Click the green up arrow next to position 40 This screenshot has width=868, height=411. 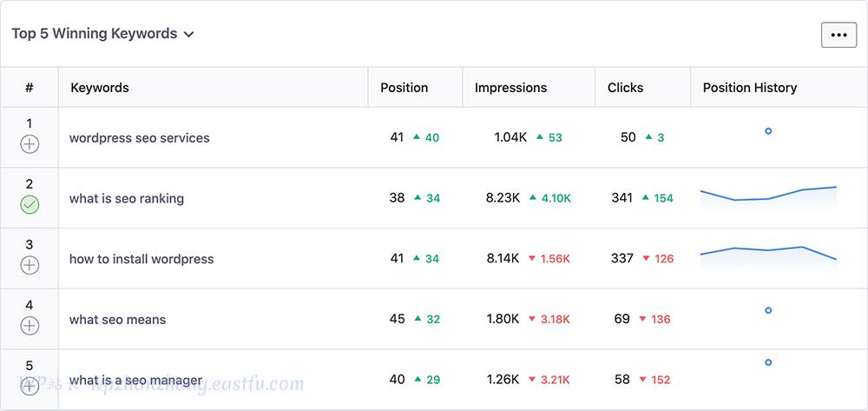418,380
